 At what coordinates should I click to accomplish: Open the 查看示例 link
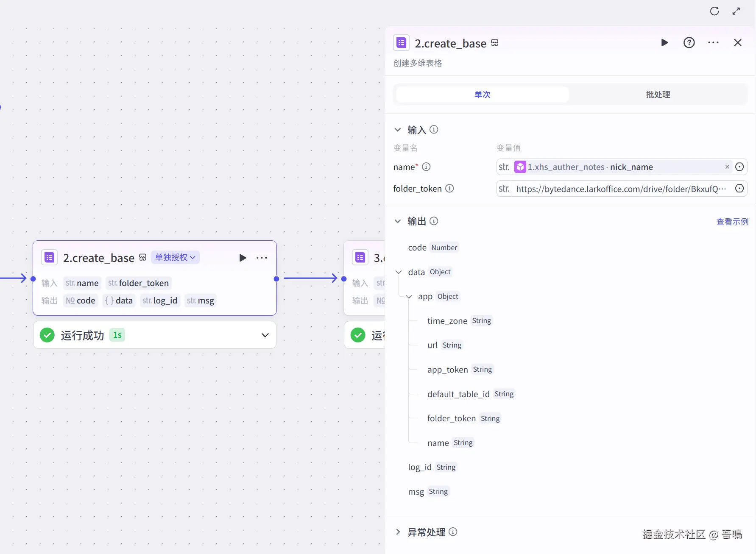(732, 222)
